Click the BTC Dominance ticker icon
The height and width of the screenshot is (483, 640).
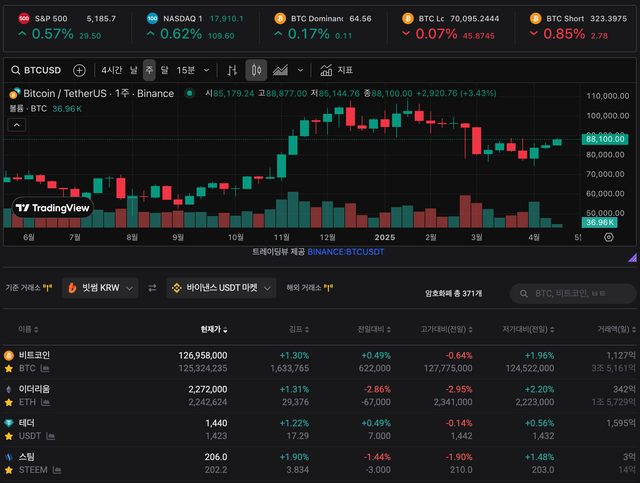tap(280, 18)
